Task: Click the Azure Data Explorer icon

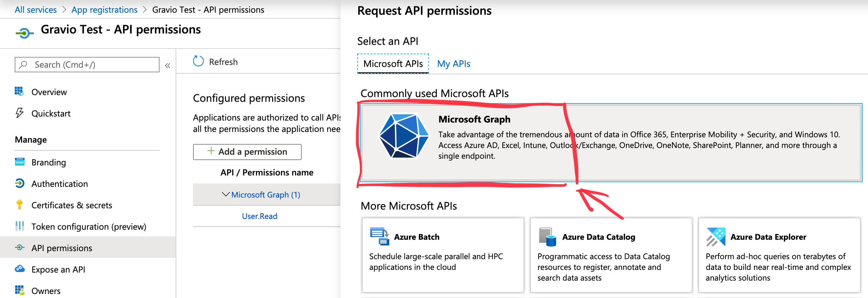Action: pyautogui.click(x=716, y=237)
